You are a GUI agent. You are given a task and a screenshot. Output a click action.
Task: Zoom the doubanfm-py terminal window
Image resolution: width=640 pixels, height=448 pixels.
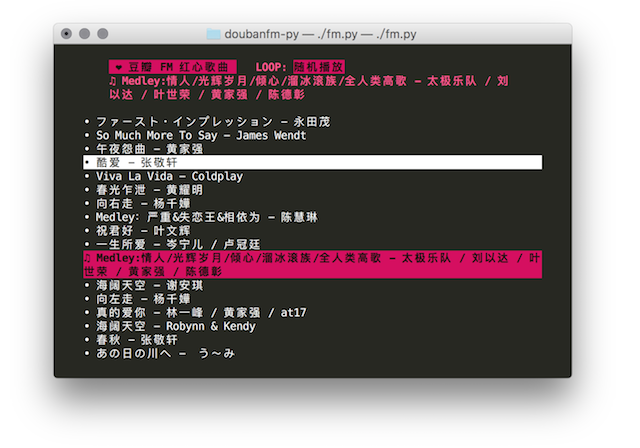[x=103, y=33]
